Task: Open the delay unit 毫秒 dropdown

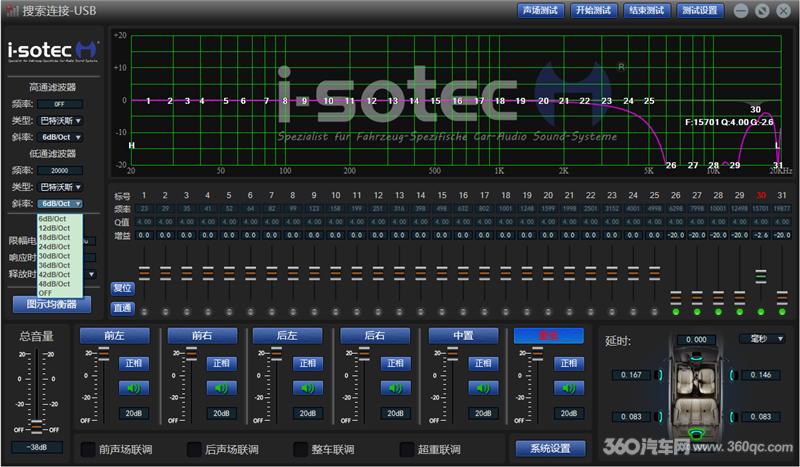Action: click(x=761, y=339)
